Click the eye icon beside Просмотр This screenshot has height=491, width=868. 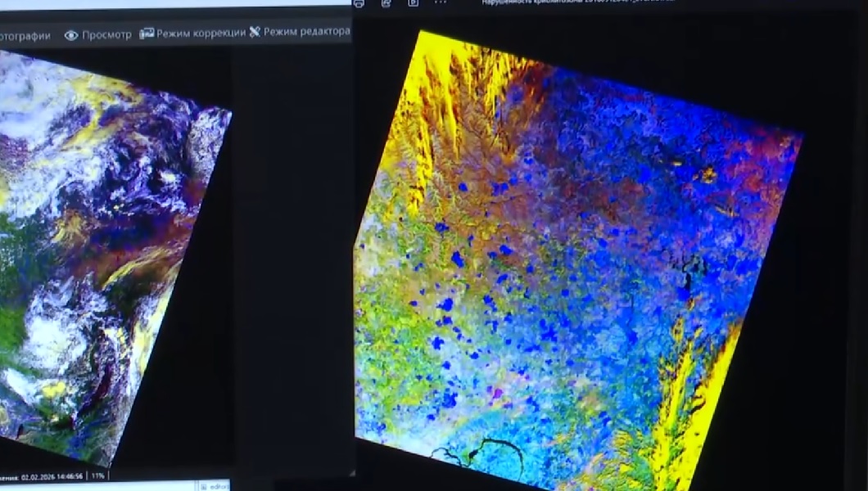click(x=71, y=35)
